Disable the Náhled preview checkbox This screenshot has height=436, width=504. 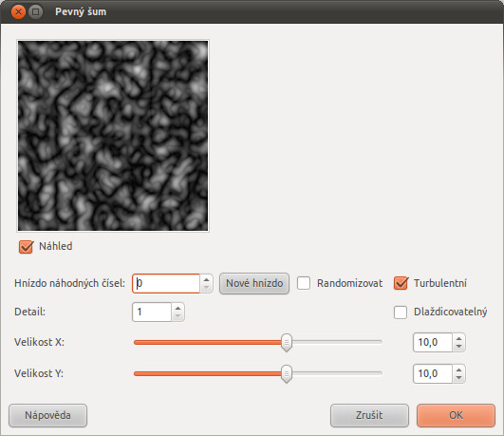[26, 247]
